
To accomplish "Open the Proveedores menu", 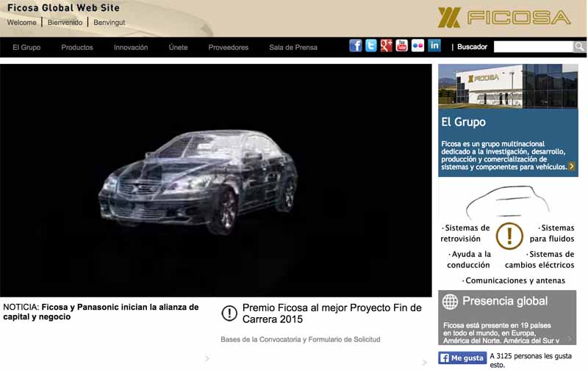I will coord(229,48).
